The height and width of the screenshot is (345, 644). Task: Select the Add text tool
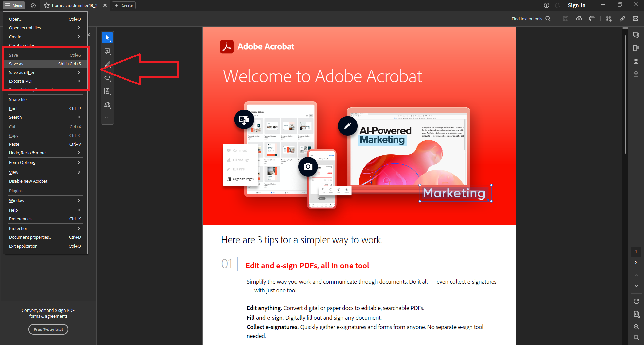(107, 91)
